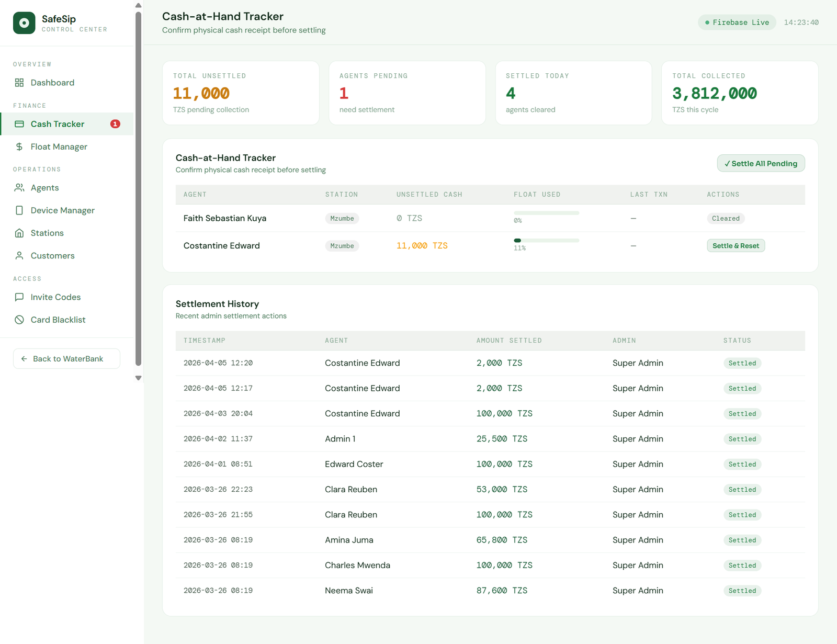Click the Invite Codes icon
The width and height of the screenshot is (837, 644).
[x=19, y=297]
